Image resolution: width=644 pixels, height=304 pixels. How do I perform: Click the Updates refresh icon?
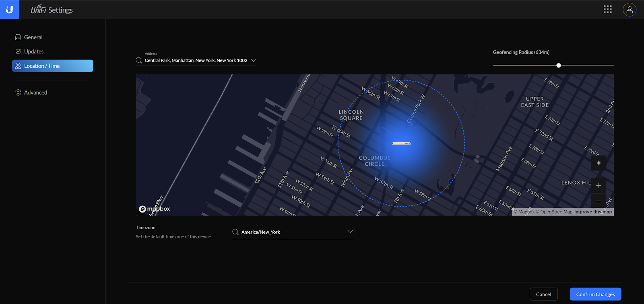[18, 51]
